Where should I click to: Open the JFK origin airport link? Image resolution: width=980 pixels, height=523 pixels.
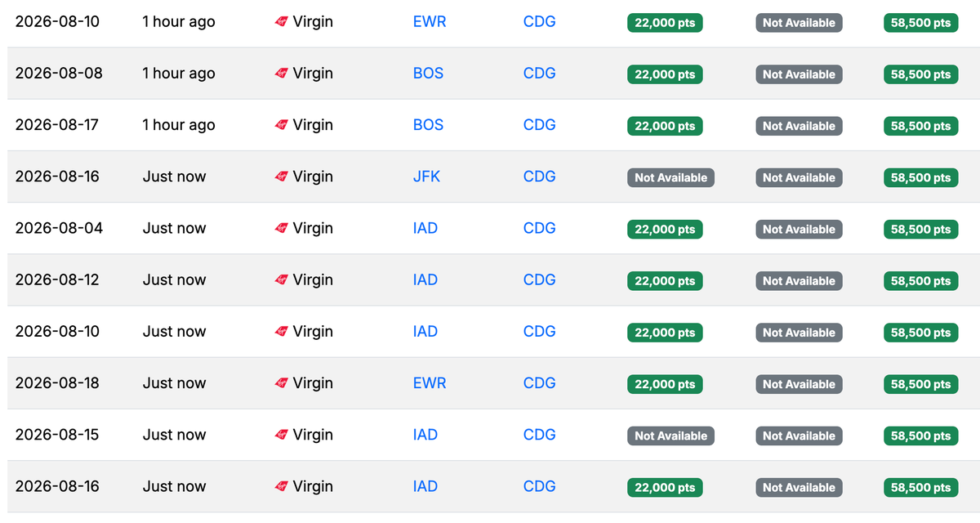tap(426, 177)
